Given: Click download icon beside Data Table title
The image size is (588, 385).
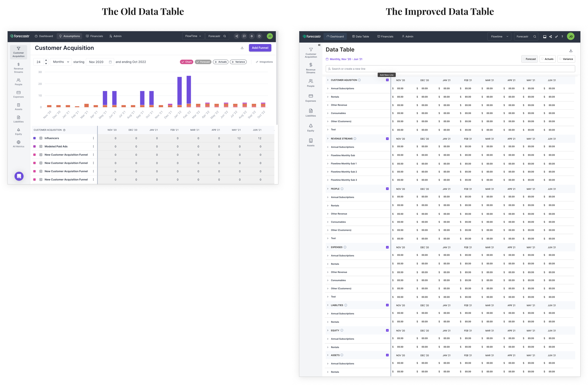Looking at the screenshot, I should [571, 51].
